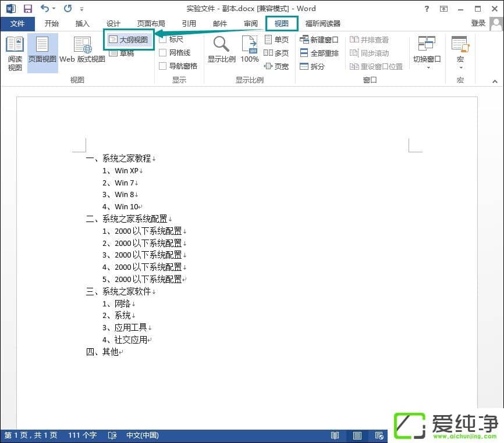Click word count 111 个字 in status bar

(x=81, y=435)
